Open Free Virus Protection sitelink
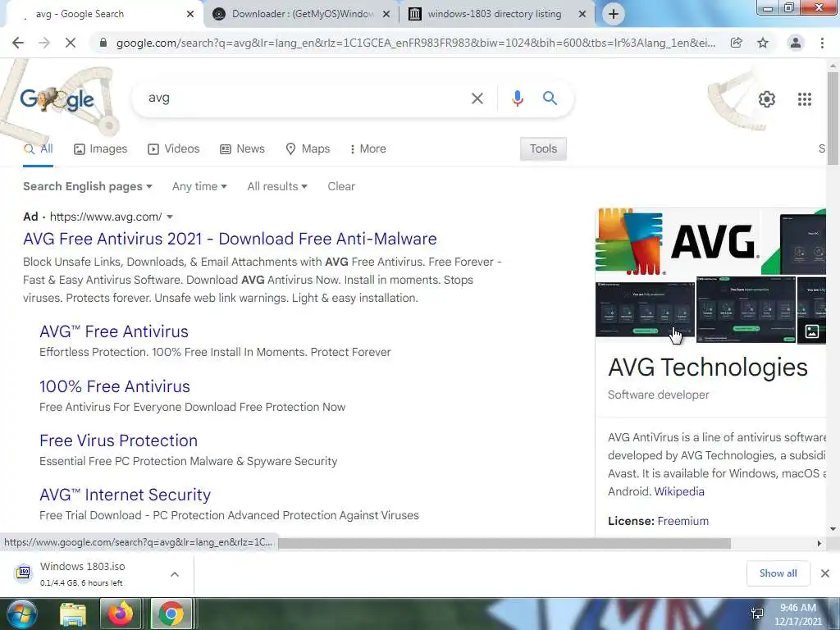The height and width of the screenshot is (630, 840). tap(118, 441)
